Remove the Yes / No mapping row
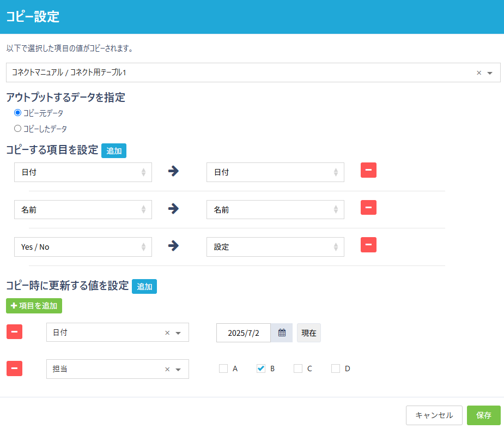This screenshot has width=504, height=429. pos(368,245)
